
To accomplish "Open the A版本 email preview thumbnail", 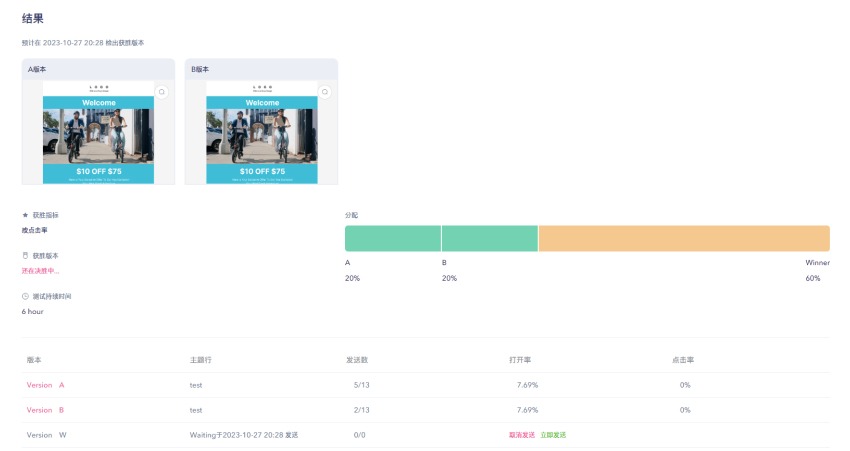I will (98, 132).
